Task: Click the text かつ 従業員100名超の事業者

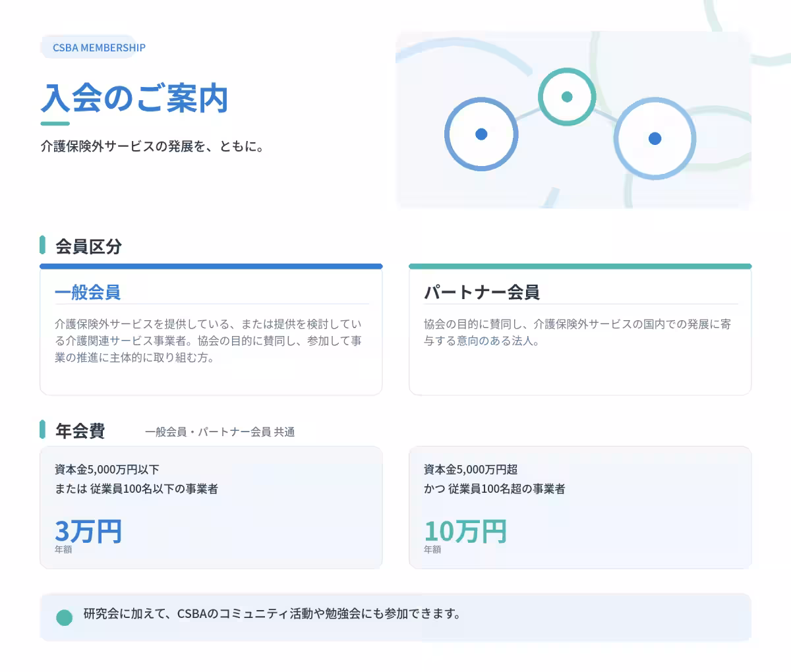Action: click(494, 489)
